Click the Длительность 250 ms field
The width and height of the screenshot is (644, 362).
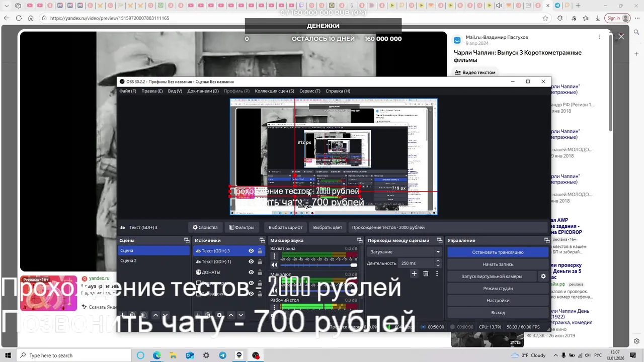pos(416,263)
